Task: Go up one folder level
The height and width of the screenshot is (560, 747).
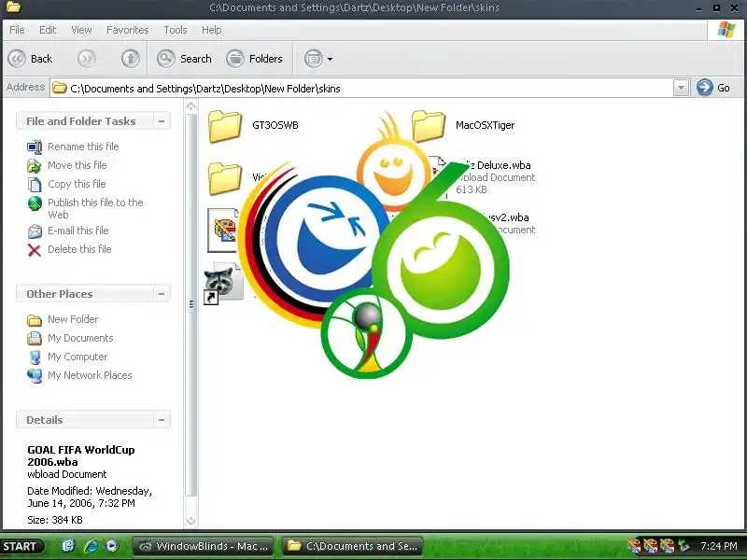Action: point(130,59)
